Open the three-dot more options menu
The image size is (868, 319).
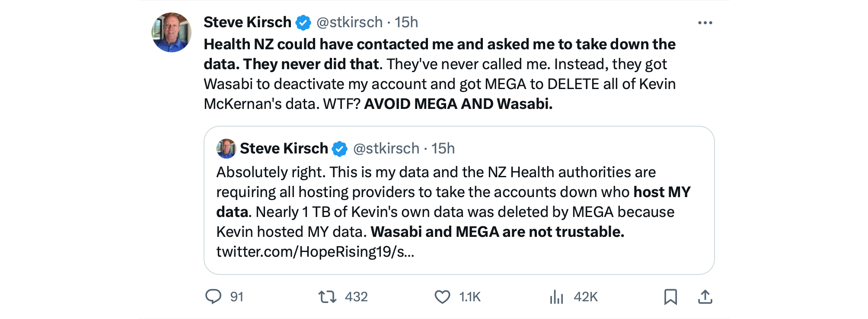(705, 23)
